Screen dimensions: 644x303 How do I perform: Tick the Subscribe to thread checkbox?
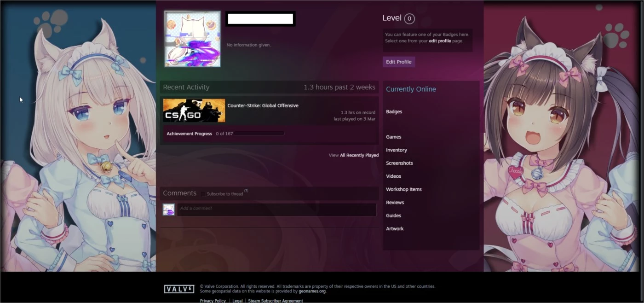click(x=203, y=194)
